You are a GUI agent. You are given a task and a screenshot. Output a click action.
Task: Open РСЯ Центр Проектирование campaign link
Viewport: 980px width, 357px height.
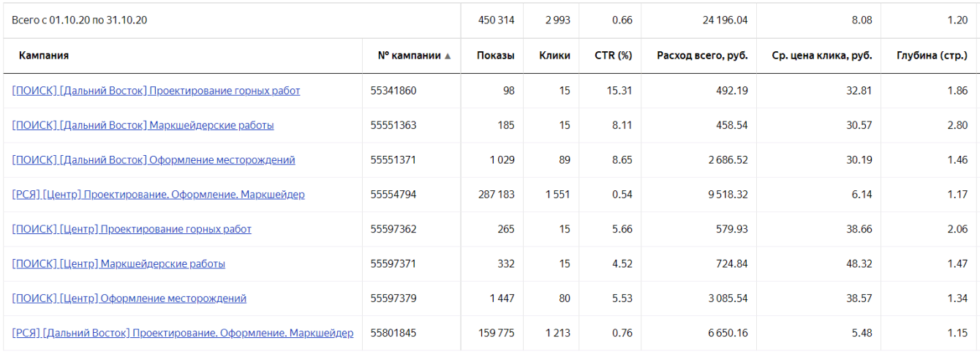click(x=158, y=195)
